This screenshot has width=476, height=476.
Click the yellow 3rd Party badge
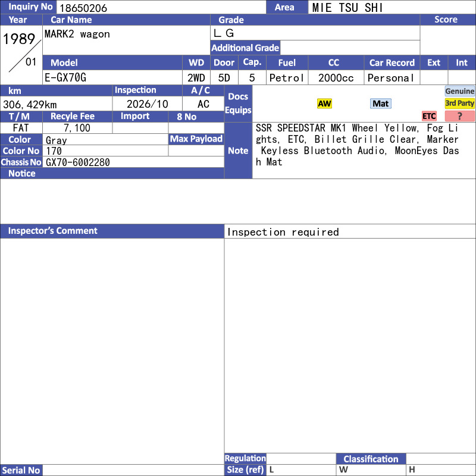459,103
